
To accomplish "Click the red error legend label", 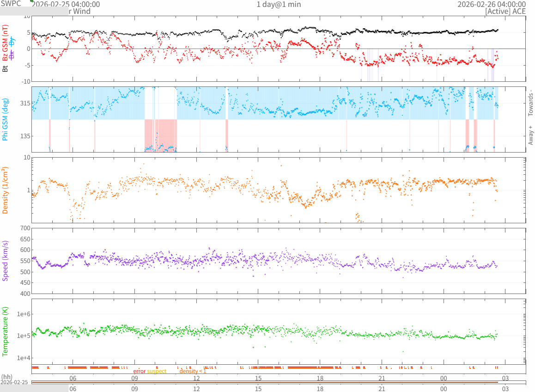I will [139, 371].
